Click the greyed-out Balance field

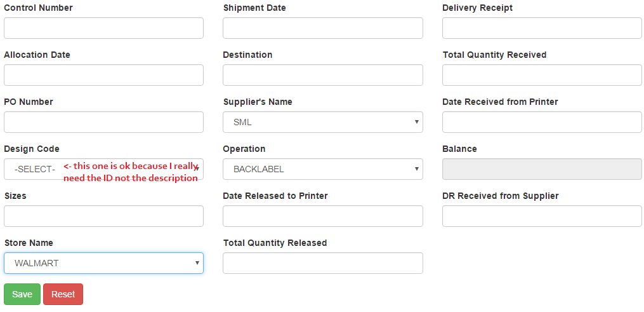542,169
